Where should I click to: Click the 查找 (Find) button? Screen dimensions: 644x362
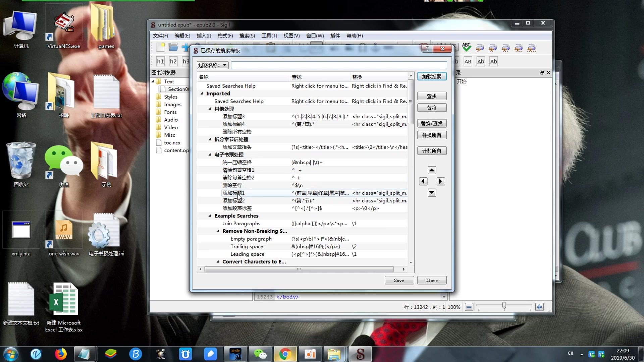(x=432, y=96)
